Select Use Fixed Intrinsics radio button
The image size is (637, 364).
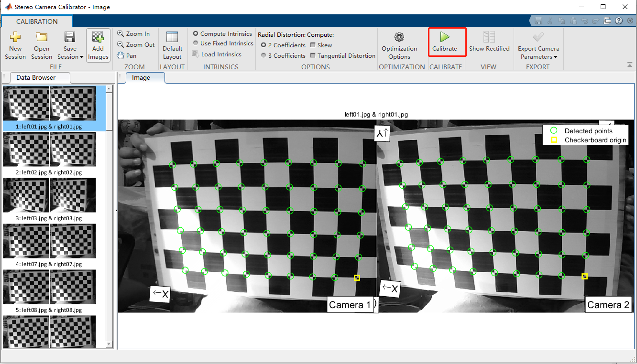[196, 43]
